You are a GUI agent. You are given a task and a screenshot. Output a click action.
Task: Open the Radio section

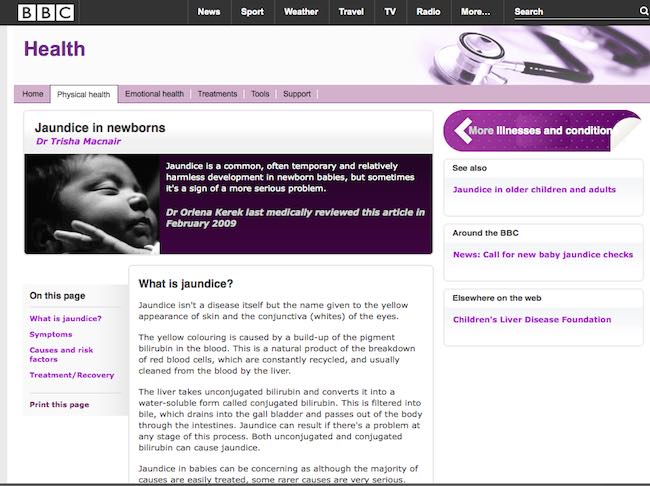(x=428, y=12)
